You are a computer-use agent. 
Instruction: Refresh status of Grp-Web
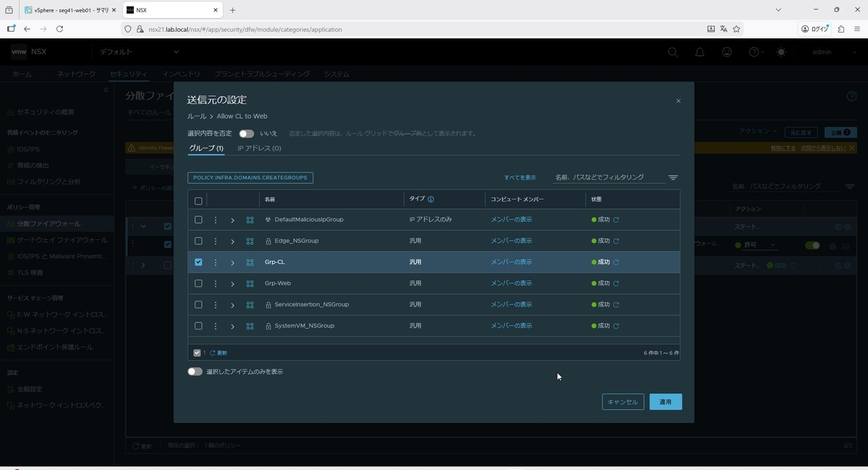coord(616,283)
